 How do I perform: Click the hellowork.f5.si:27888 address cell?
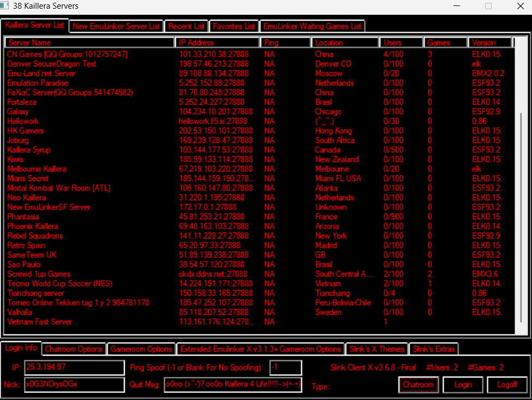pos(213,121)
